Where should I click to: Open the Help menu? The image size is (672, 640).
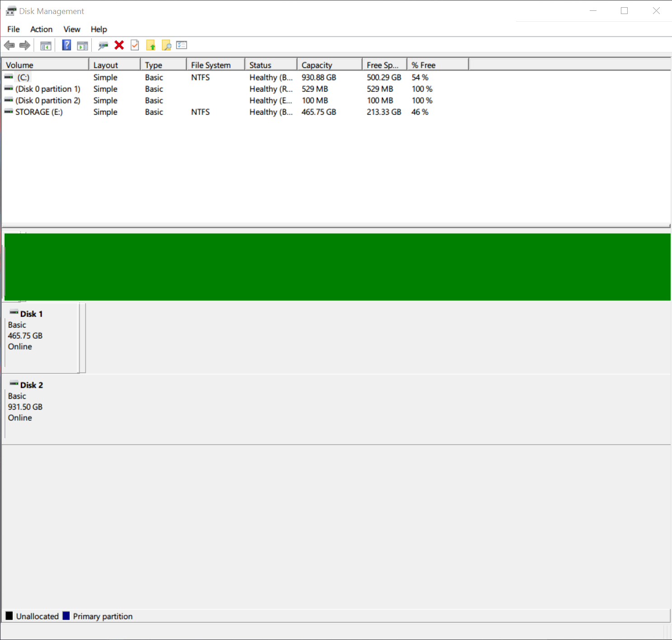99,29
